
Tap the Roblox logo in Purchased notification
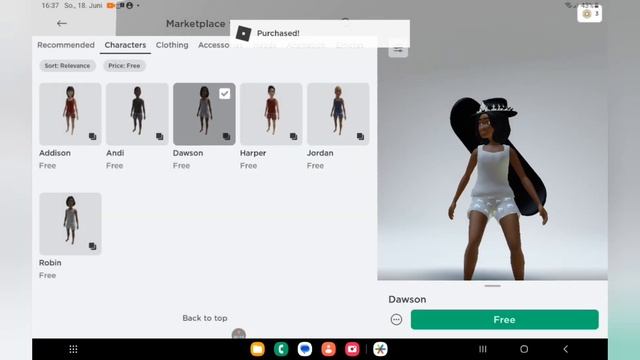click(x=244, y=33)
